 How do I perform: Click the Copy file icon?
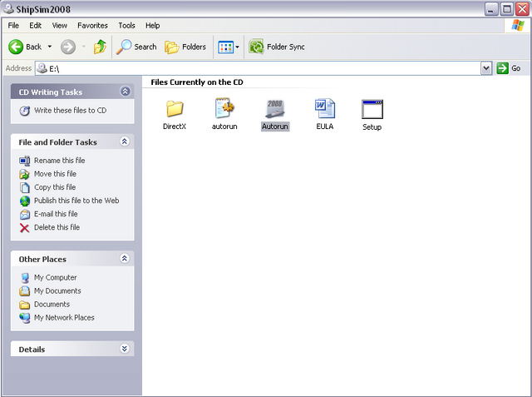[x=24, y=187]
